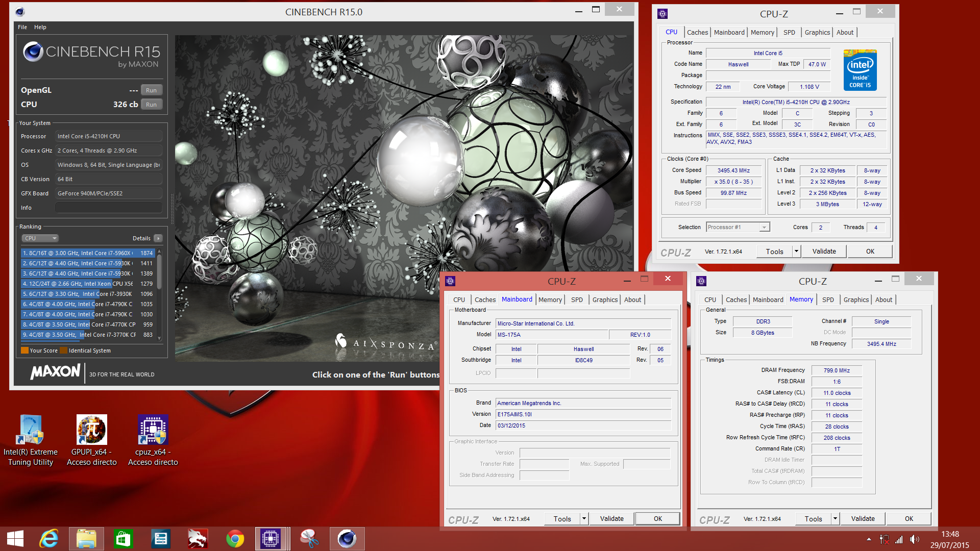Click the DRAM Frequency 799.0 MHz value

coord(837,370)
